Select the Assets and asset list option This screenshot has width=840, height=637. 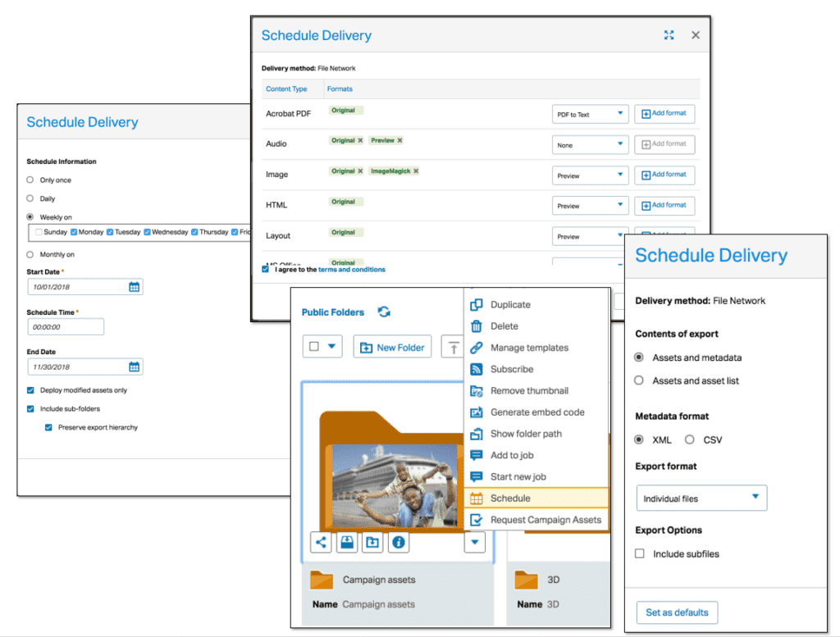point(639,380)
